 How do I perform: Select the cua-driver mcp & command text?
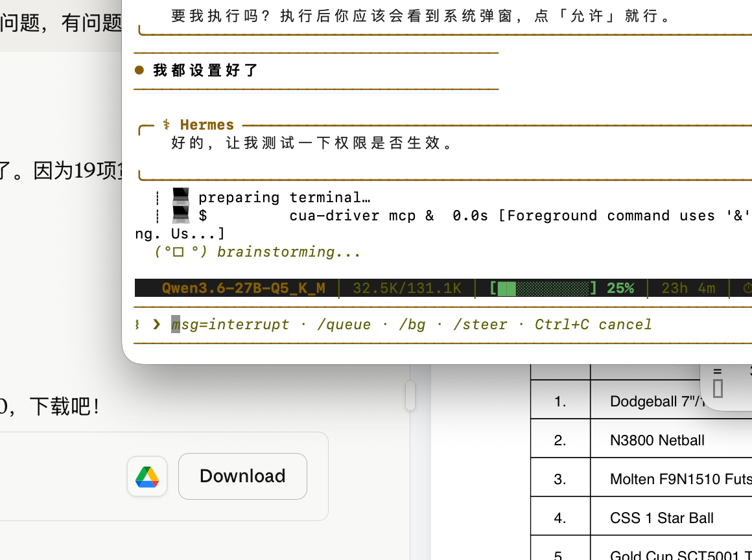(362, 216)
